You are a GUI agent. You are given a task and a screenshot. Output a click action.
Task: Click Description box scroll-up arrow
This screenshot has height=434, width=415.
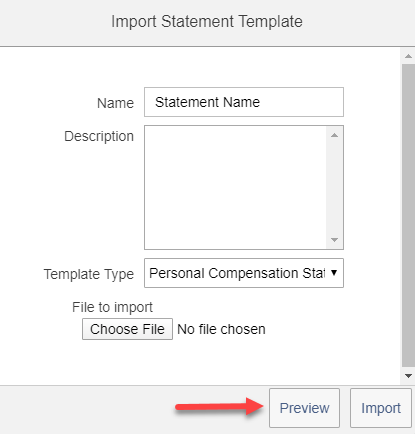click(334, 135)
